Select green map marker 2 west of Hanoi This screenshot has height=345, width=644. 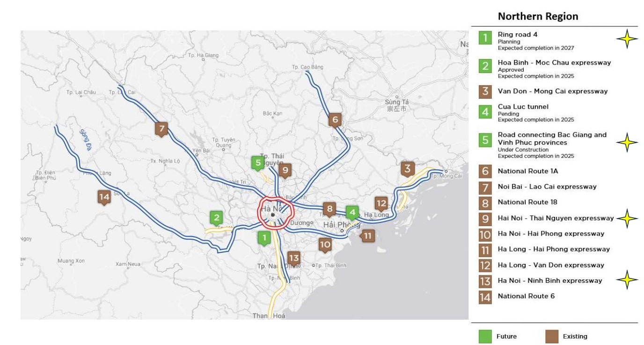point(216,217)
